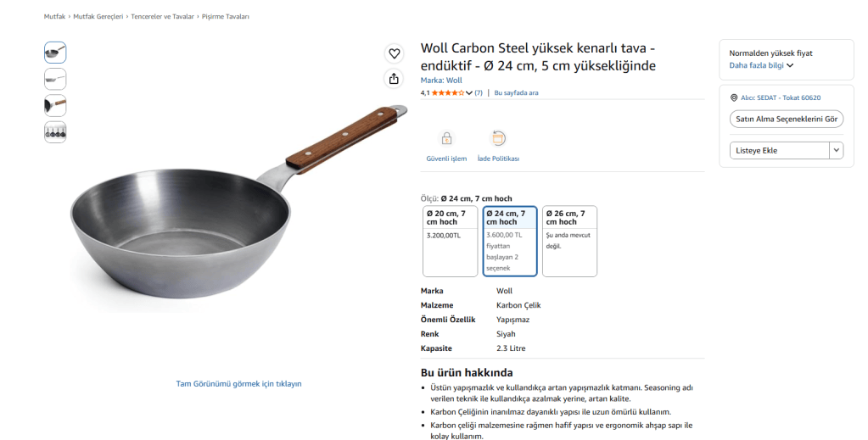The height and width of the screenshot is (440, 868).
Task: Click the location pin icon by Alıcı
Action: [734, 98]
